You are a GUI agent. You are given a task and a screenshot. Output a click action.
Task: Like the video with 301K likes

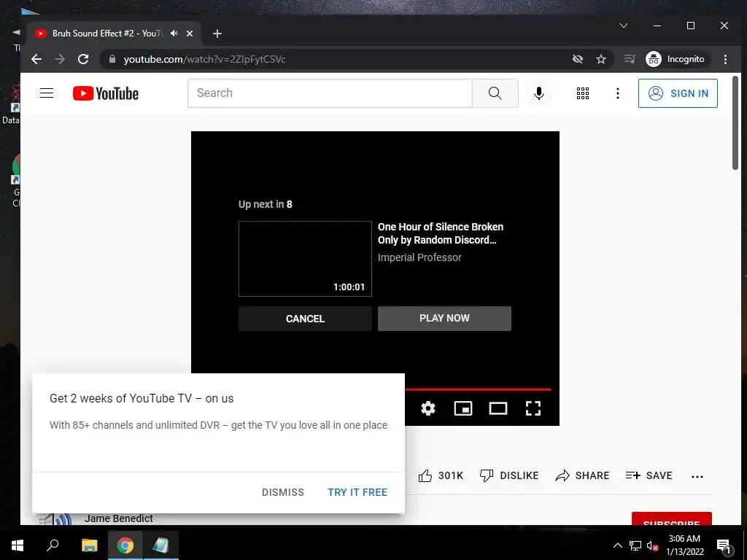tap(441, 475)
